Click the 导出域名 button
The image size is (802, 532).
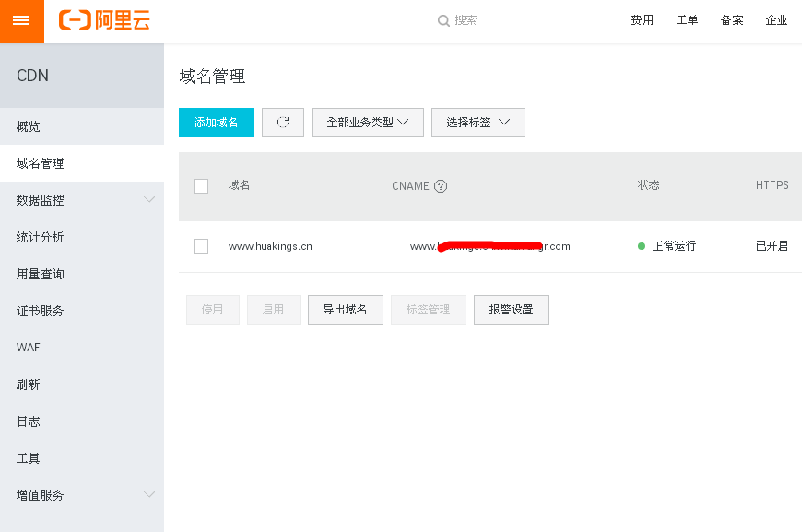pyautogui.click(x=346, y=310)
